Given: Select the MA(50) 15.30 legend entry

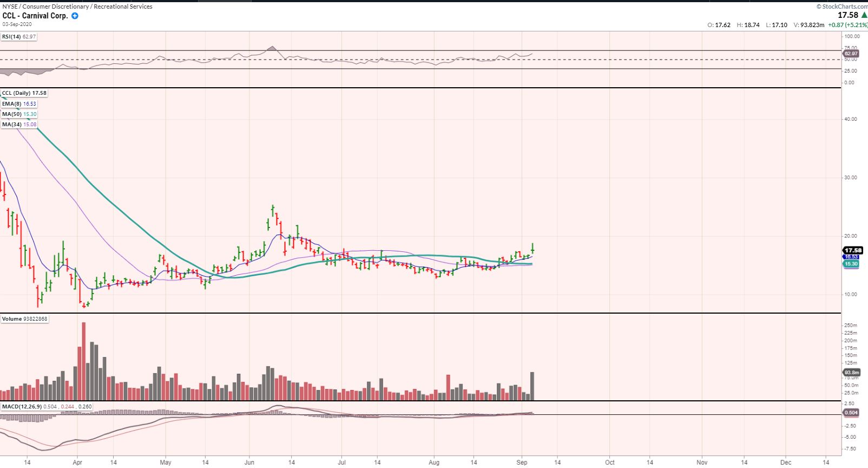Looking at the screenshot, I should (x=19, y=114).
